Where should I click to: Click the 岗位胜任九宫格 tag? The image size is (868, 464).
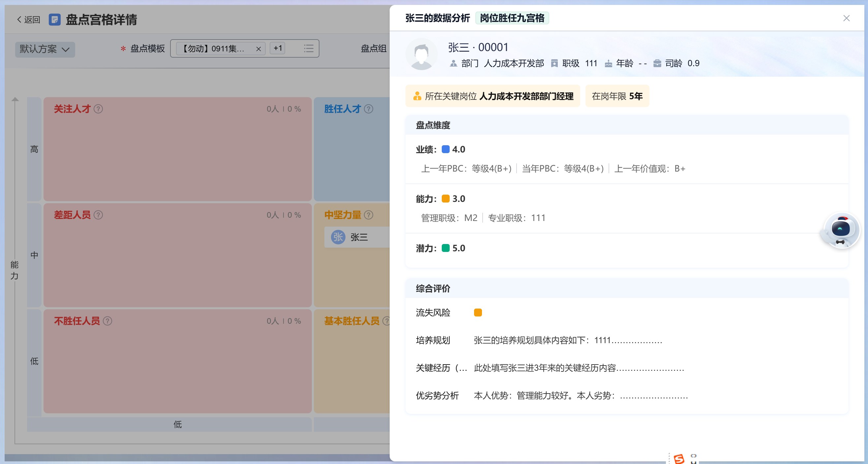click(x=512, y=18)
